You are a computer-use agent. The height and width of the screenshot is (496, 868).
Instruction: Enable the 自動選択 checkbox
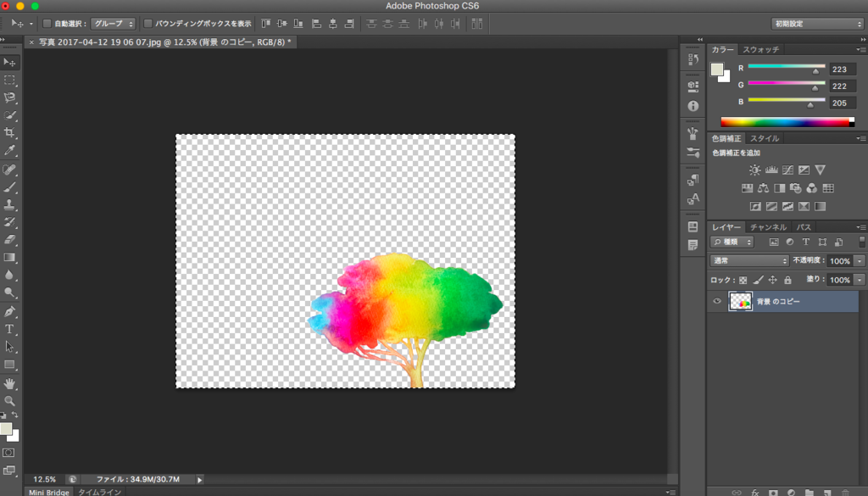click(x=47, y=23)
